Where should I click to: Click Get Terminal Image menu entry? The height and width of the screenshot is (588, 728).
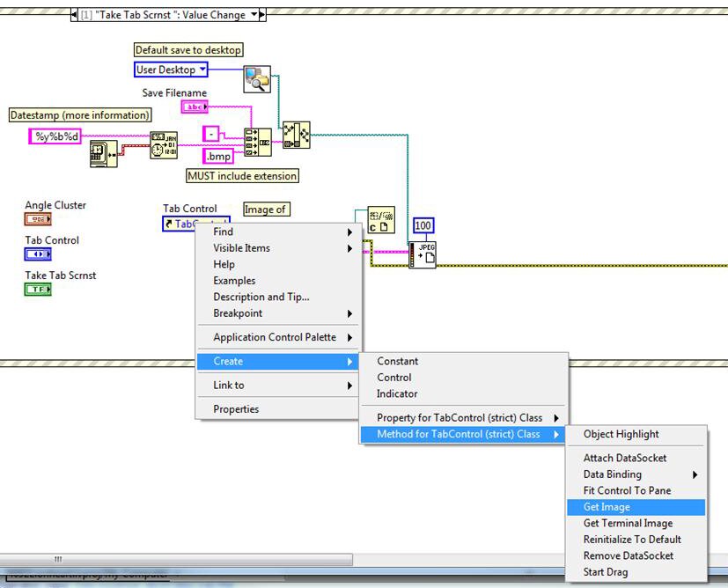pyautogui.click(x=628, y=523)
